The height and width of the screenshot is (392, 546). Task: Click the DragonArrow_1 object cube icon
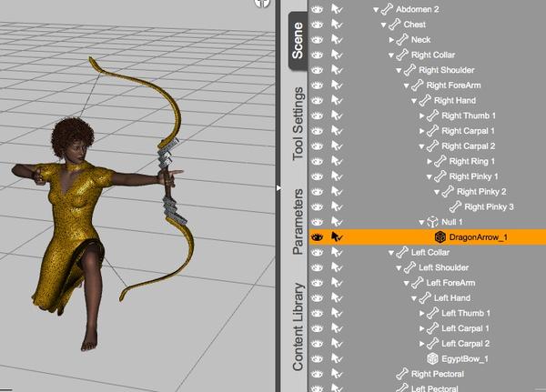[x=440, y=237]
